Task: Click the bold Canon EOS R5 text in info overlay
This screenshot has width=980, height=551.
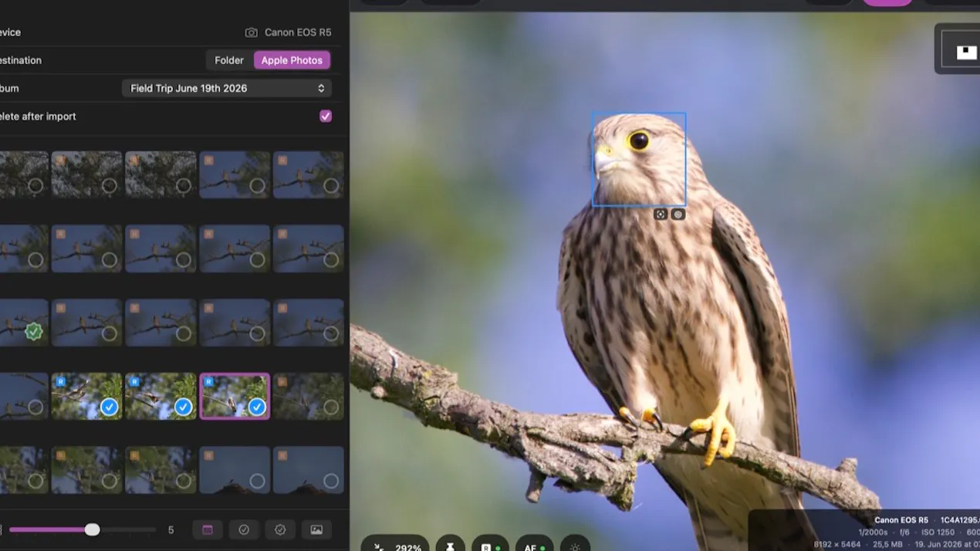Action: pos(901,520)
